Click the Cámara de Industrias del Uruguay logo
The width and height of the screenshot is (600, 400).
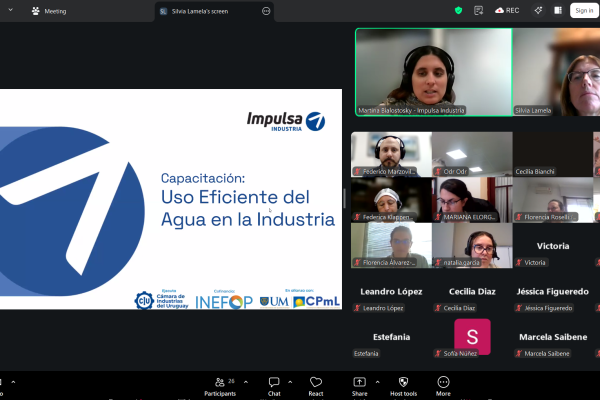coord(161,300)
